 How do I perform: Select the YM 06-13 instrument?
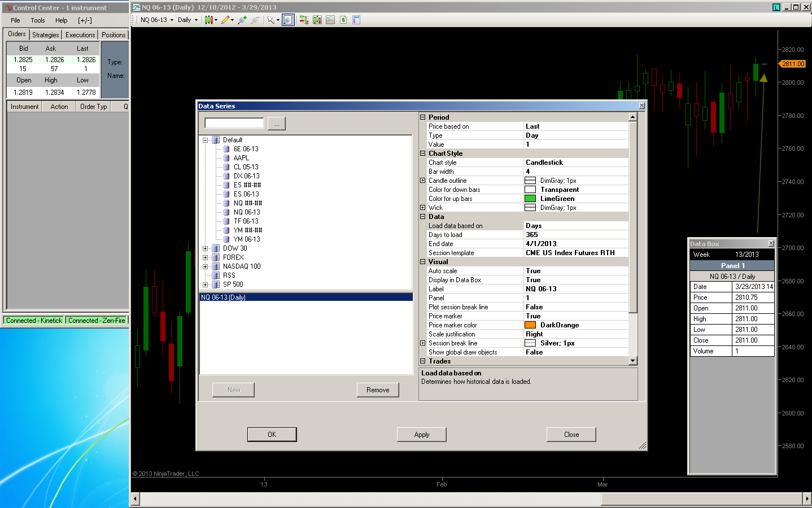point(247,239)
